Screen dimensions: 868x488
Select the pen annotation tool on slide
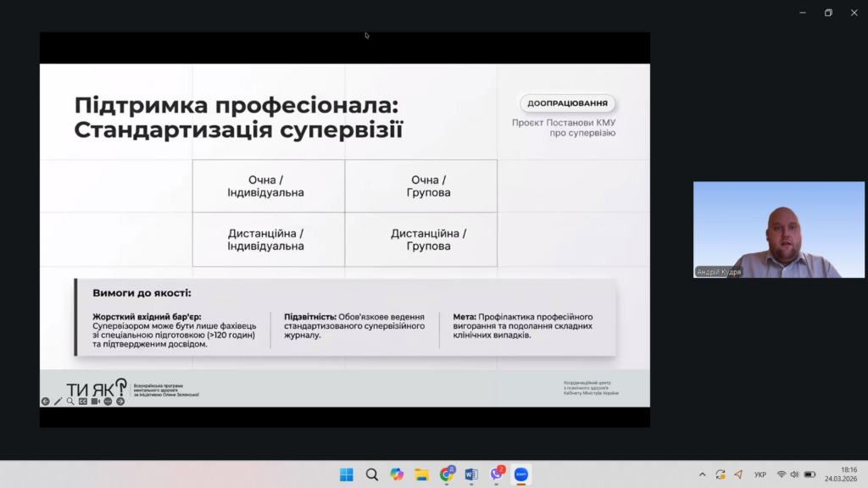click(58, 402)
